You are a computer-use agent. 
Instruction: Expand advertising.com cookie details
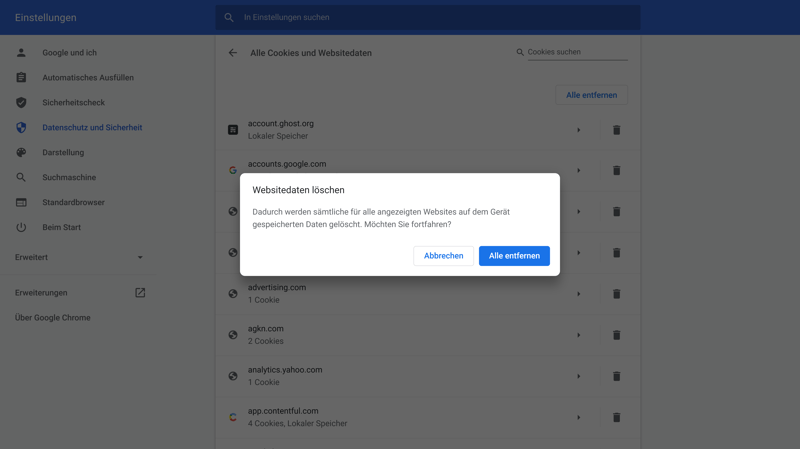(578, 294)
